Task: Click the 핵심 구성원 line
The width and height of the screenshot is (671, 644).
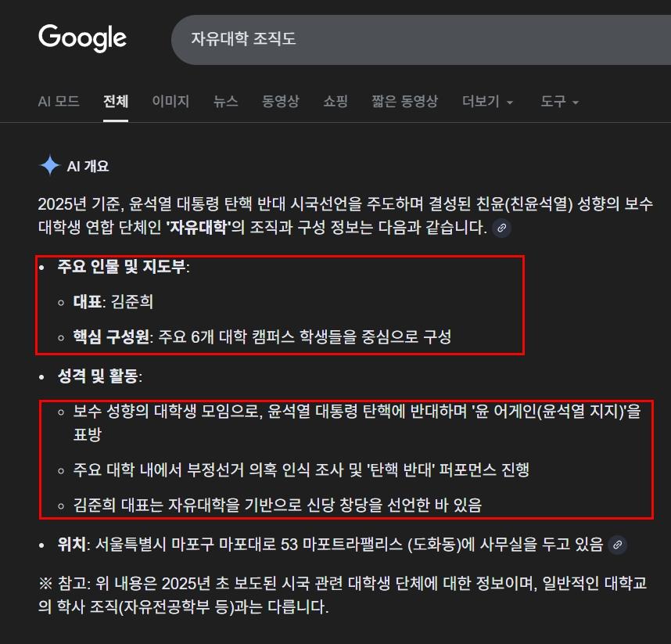Action: tap(262, 337)
